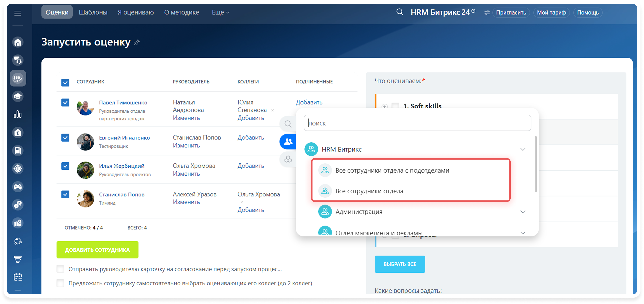Click the 360 assessment sidebar icon
Viewport: 644px width, 304px height.
pos(18,78)
